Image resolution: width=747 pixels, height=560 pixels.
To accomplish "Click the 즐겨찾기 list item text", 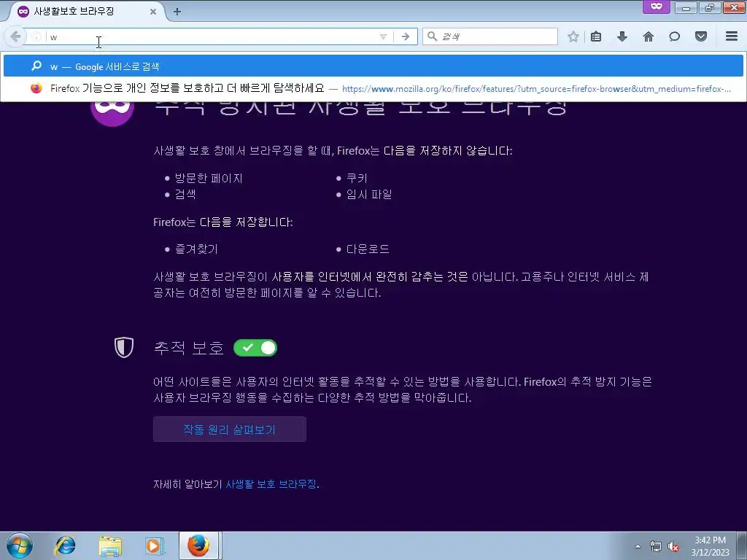I will click(196, 249).
